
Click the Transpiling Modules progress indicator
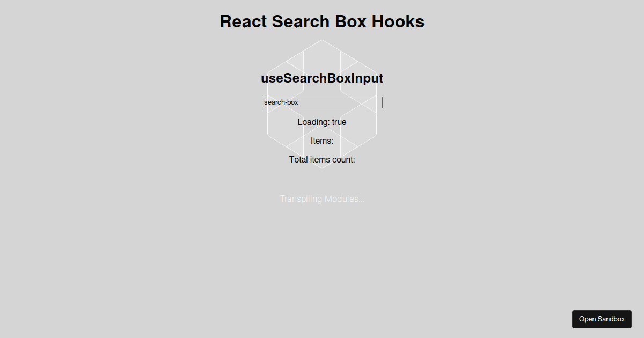(322, 199)
